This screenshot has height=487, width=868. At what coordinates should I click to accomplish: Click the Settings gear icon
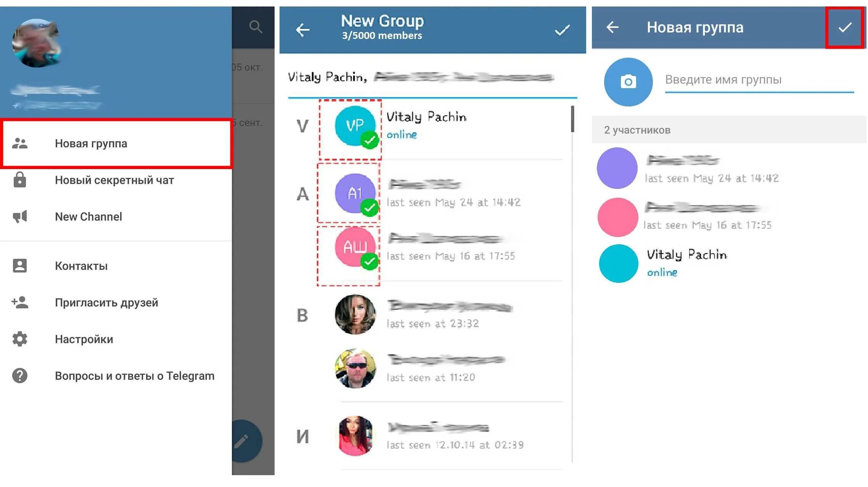tap(24, 339)
